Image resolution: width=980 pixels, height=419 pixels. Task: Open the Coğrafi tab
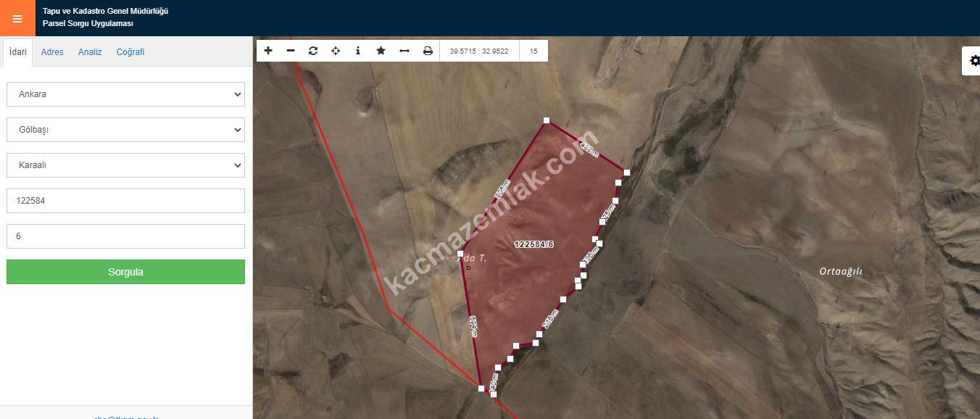(x=130, y=52)
